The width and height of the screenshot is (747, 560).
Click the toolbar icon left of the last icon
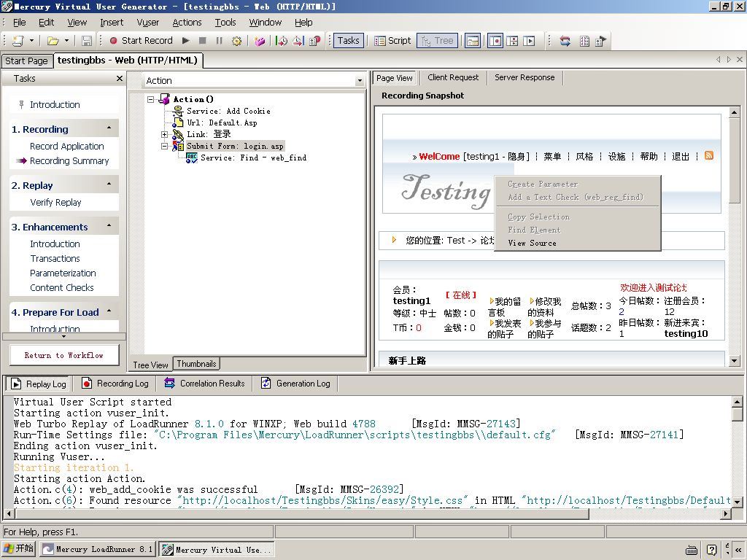pyautogui.click(x=584, y=41)
